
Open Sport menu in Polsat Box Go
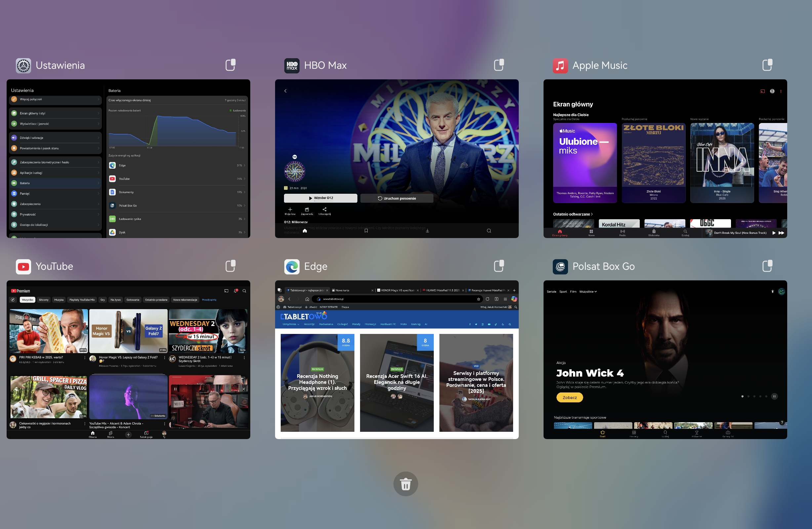click(563, 292)
